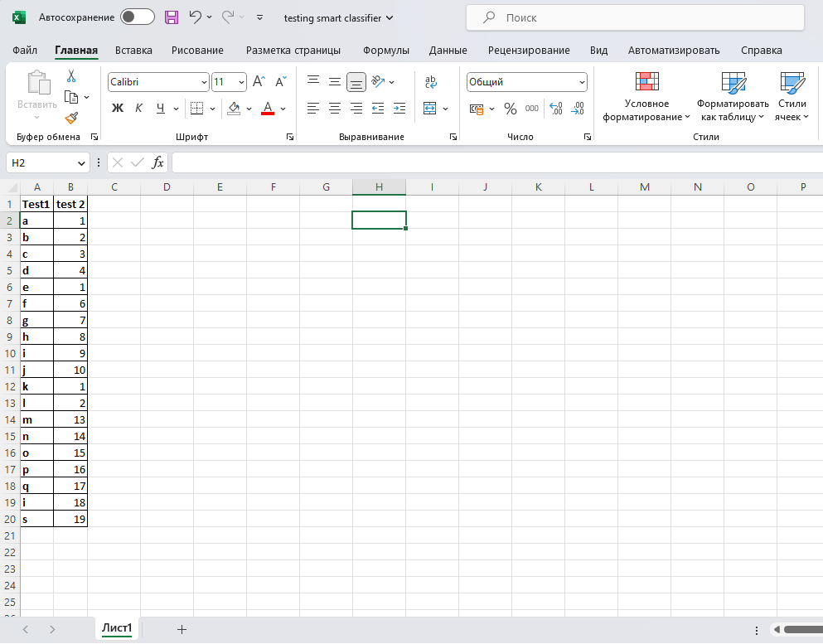Click Merge and Center icon
This screenshot has width=823, height=644.
point(430,108)
